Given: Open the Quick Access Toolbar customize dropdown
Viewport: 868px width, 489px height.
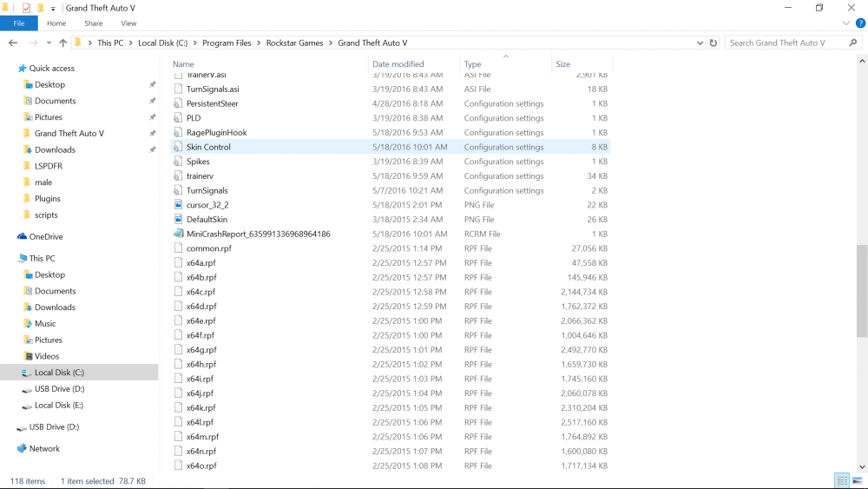Looking at the screenshot, I should pyautogui.click(x=53, y=9).
